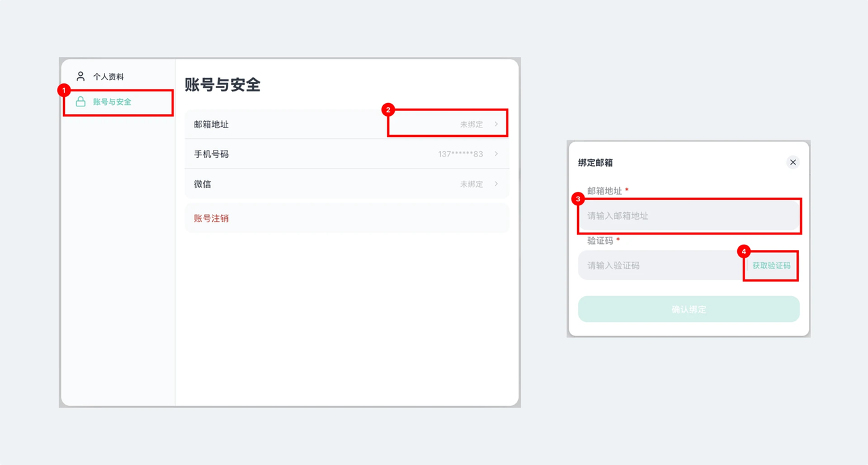Click the red 账号注销 option
The height and width of the screenshot is (465, 868).
pyautogui.click(x=211, y=219)
